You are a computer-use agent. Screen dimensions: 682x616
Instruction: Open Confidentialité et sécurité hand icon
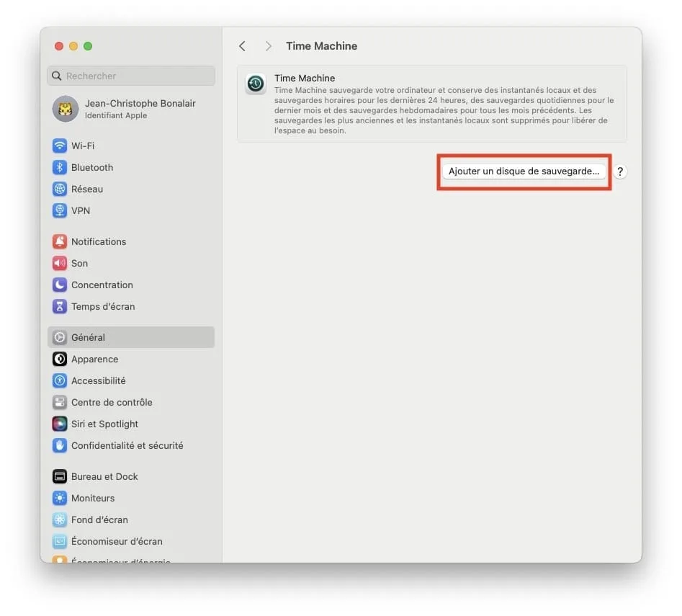(60, 445)
